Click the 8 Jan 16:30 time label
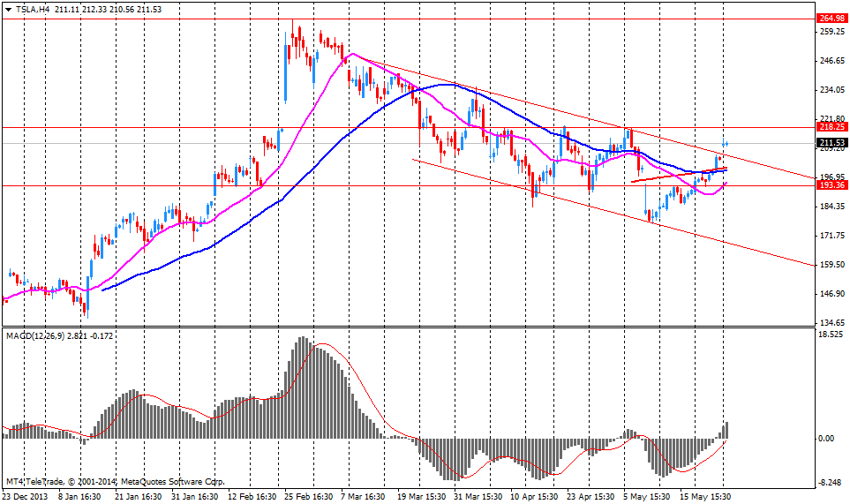This screenshot has height=504, width=850. pyautogui.click(x=78, y=496)
